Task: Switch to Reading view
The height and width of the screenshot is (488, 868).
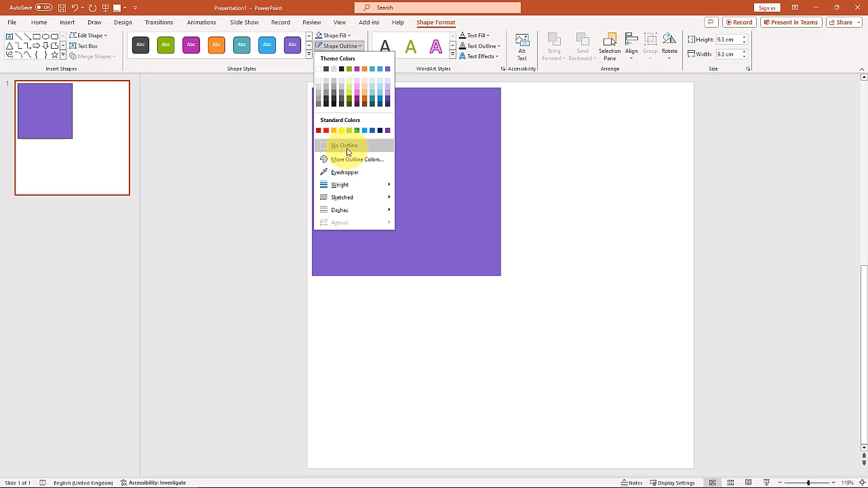Action: coord(749,483)
